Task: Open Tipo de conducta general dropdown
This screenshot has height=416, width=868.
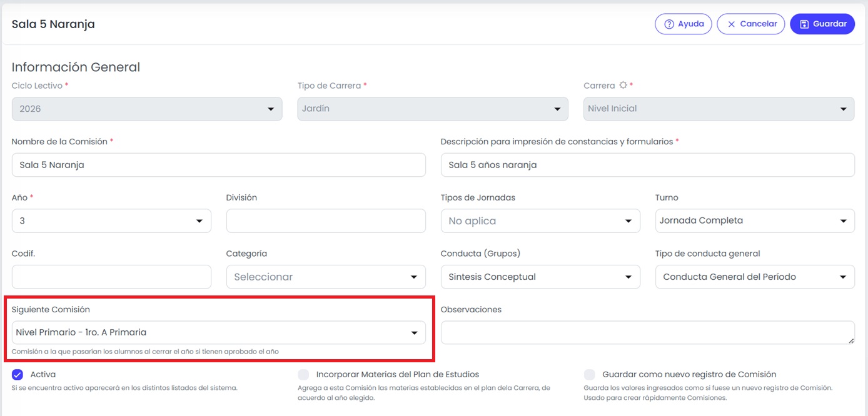Action: 755,277
